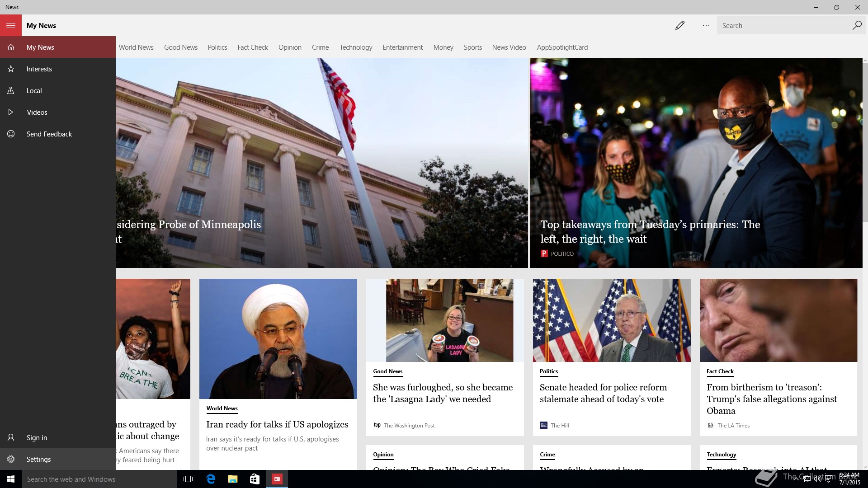Screen dimensions: 868x488
Task: Select the AppSpotlightCard tab
Action: [x=562, y=47]
